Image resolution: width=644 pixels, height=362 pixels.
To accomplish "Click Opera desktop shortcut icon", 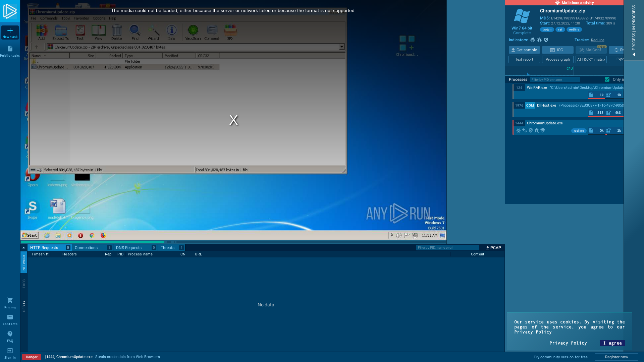I will pos(33,177).
